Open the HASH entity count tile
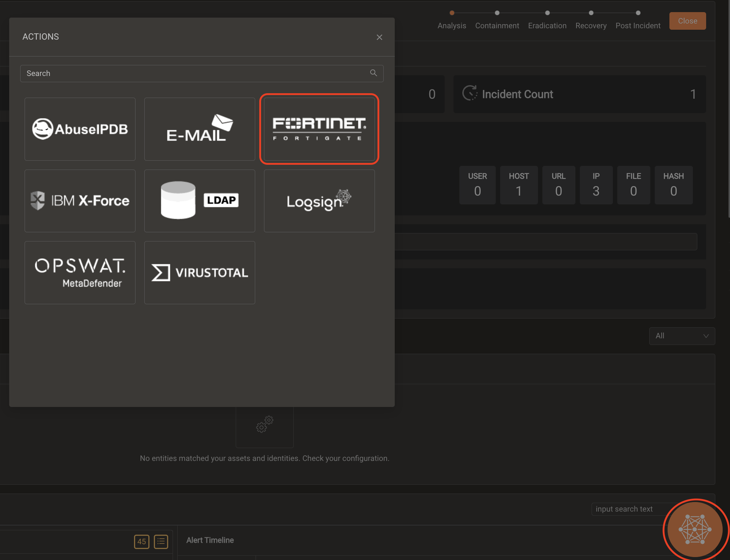The width and height of the screenshot is (730, 560). point(673,185)
